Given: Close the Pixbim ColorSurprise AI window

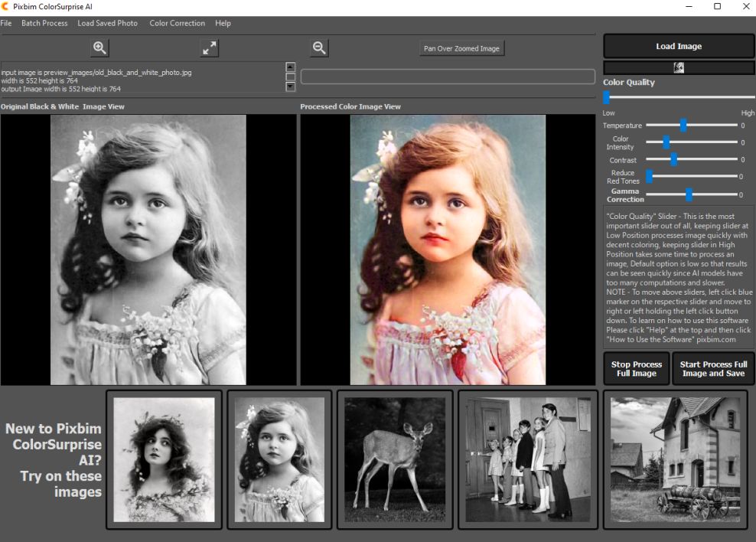Looking at the screenshot, I should click(x=746, y=7).
